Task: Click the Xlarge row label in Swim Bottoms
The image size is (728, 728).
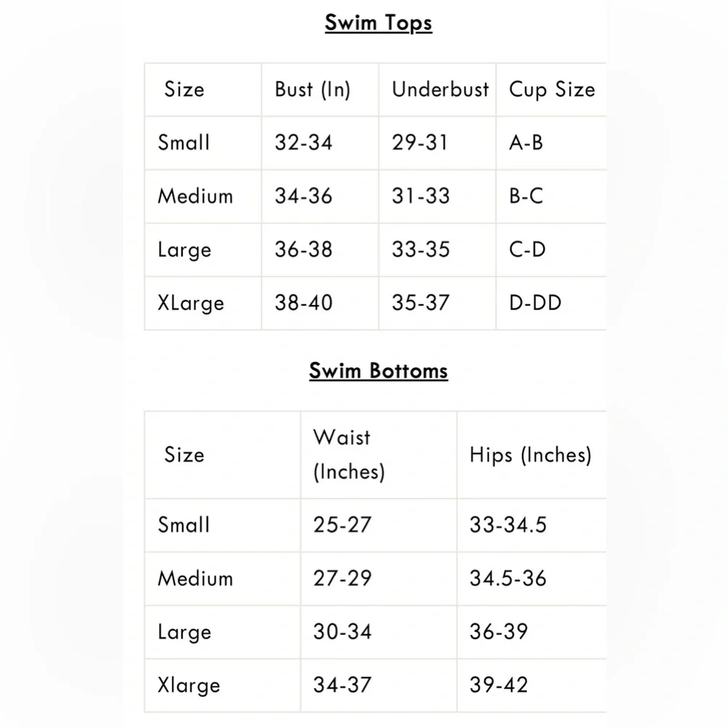Action: [x=189, y=685]
